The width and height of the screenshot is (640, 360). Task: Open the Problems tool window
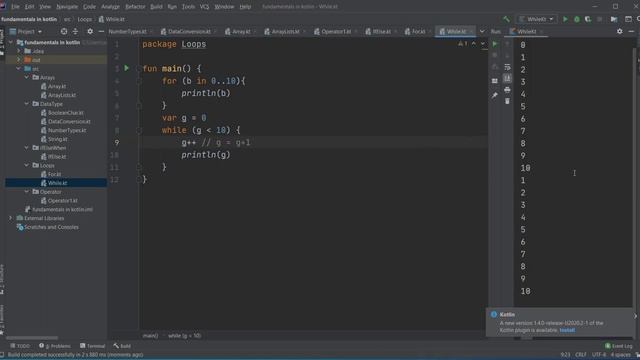coord(55,346)
